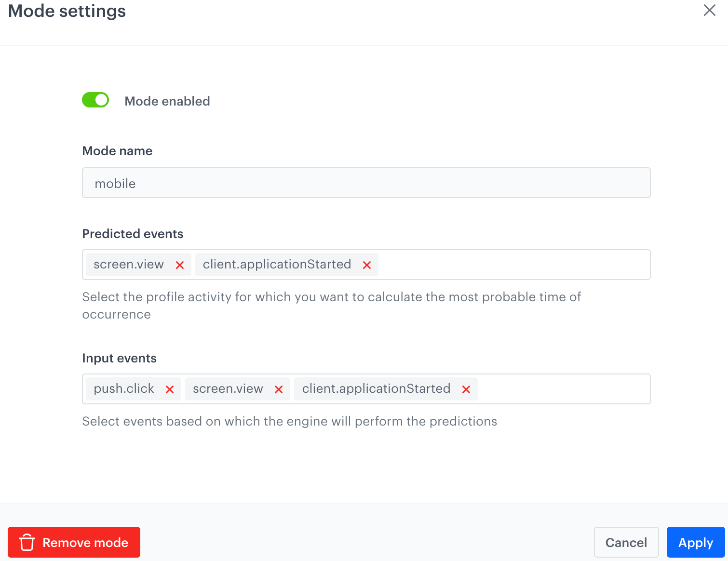This screenshot has width=728, height=561.
Task: Focus the Mode name text field
Action: [x=366, y=183]
